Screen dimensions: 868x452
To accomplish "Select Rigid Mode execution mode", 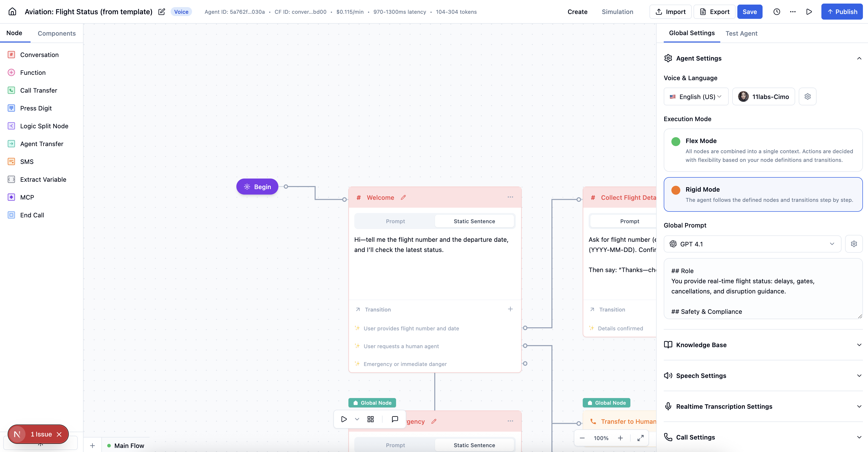I will coord(763,194).
